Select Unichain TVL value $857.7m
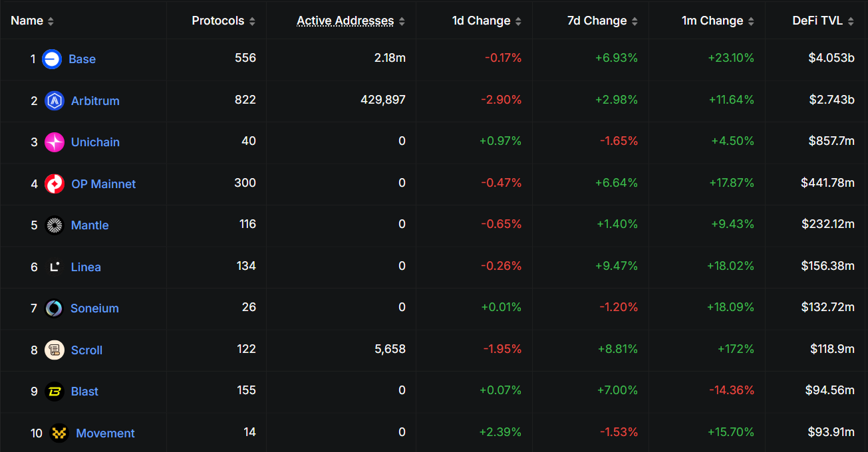 [x=832, y=141]
